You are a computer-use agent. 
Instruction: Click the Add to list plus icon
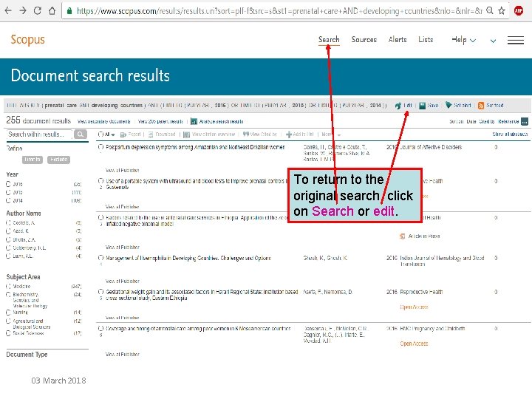tap(289, 134)
